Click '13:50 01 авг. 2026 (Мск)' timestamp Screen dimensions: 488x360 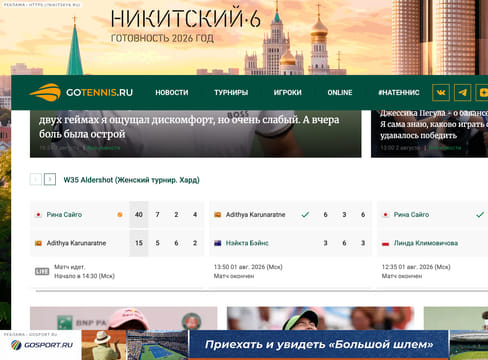(248, 267)
